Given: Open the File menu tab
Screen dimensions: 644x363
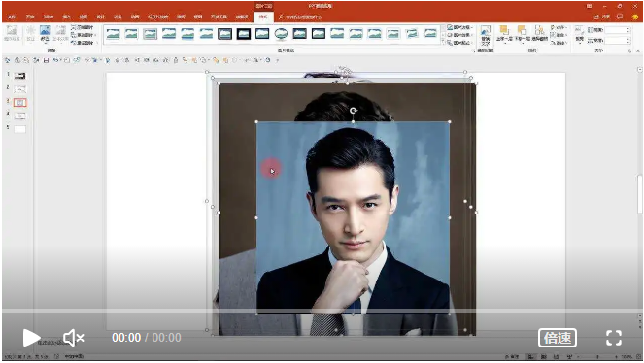Looking at the screenshot, I should (12, 16).
